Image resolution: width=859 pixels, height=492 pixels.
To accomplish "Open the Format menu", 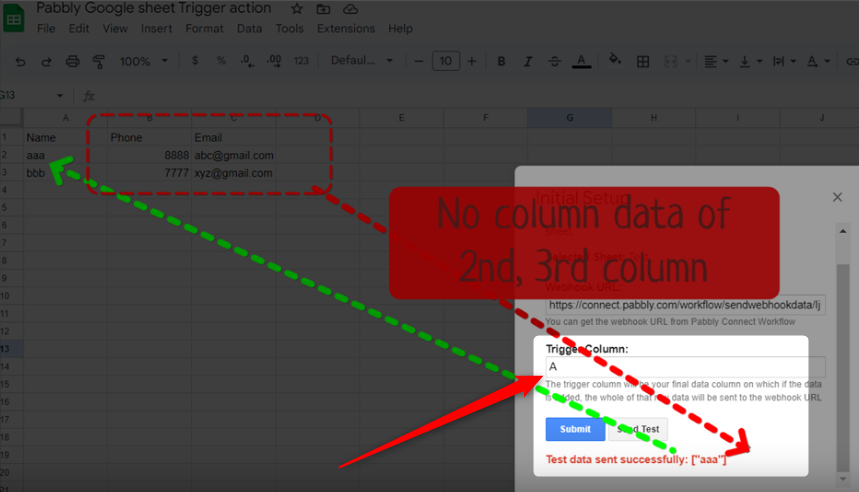I will point(204,28).
